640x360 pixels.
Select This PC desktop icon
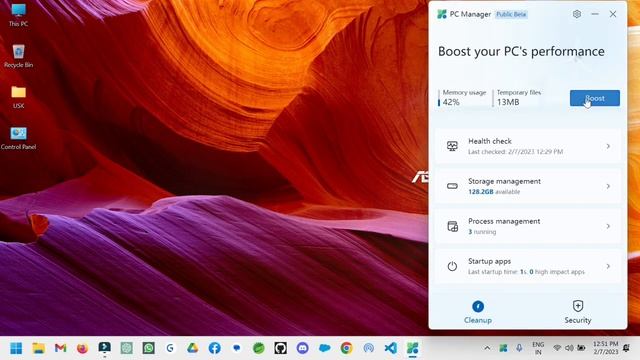click(18, 15)
